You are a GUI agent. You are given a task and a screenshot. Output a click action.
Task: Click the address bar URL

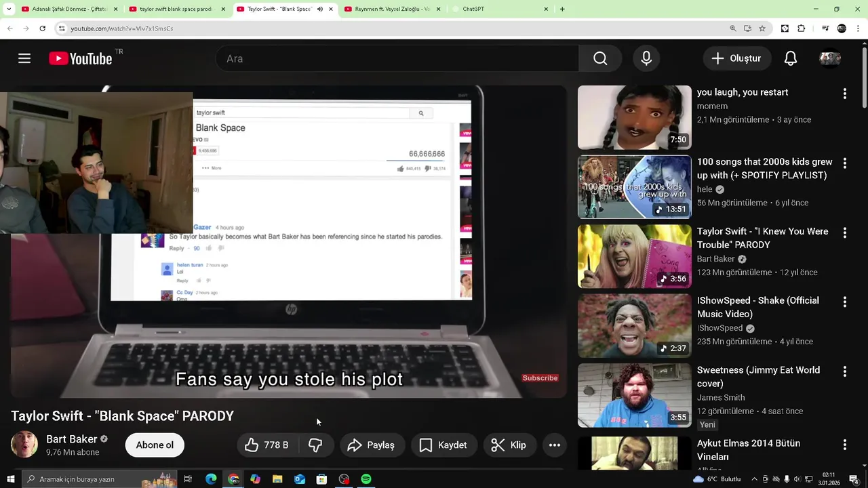(122, 28)
